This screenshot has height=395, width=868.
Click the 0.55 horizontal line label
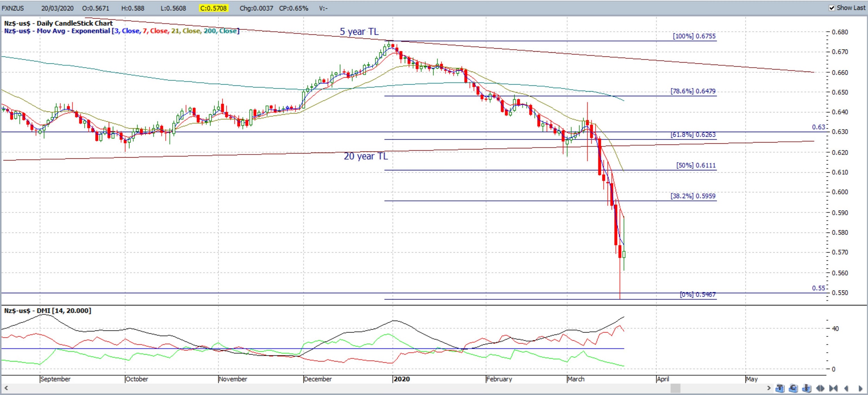pyautogui.click(x=819, y=288)
